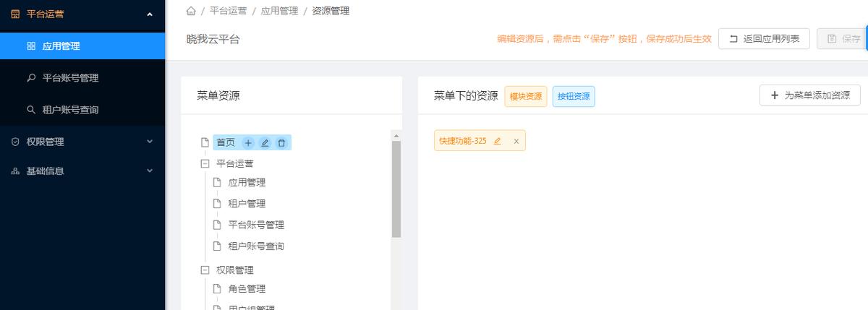This screenshot has width=868, height=310.
Task: Click 为菜单添加资源 button
Action: (x=810, y=95)
